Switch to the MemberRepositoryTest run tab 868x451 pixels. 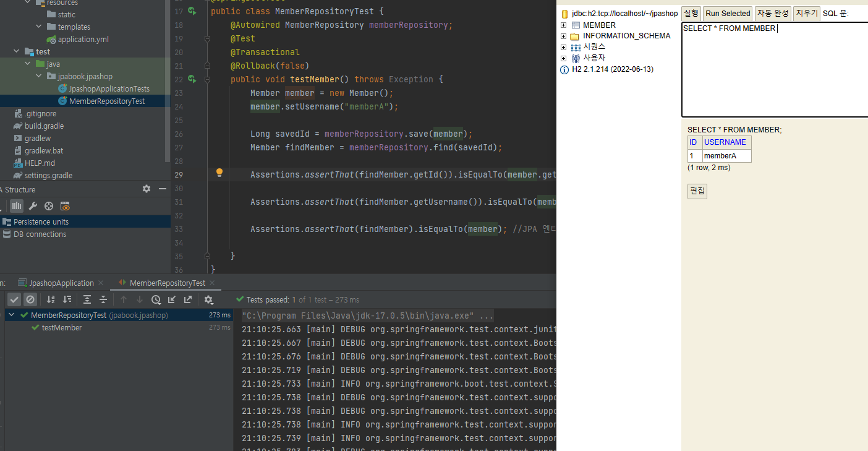coord(162,283)
